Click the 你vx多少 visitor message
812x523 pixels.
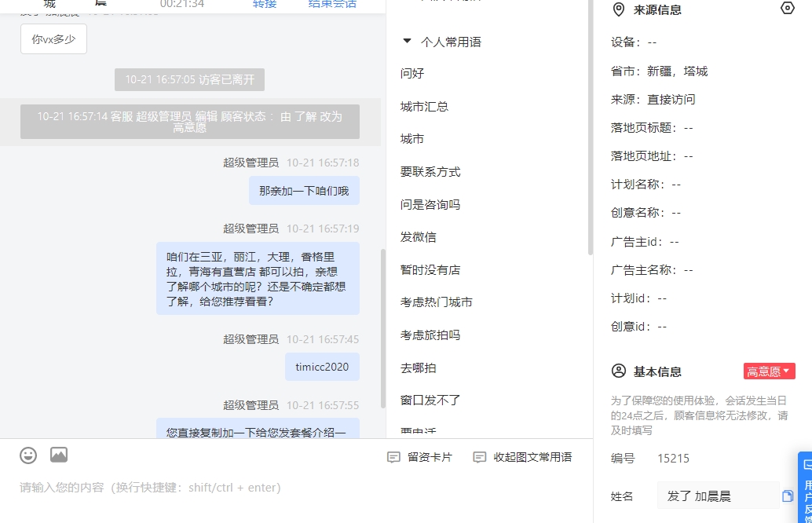click(54, 39)
